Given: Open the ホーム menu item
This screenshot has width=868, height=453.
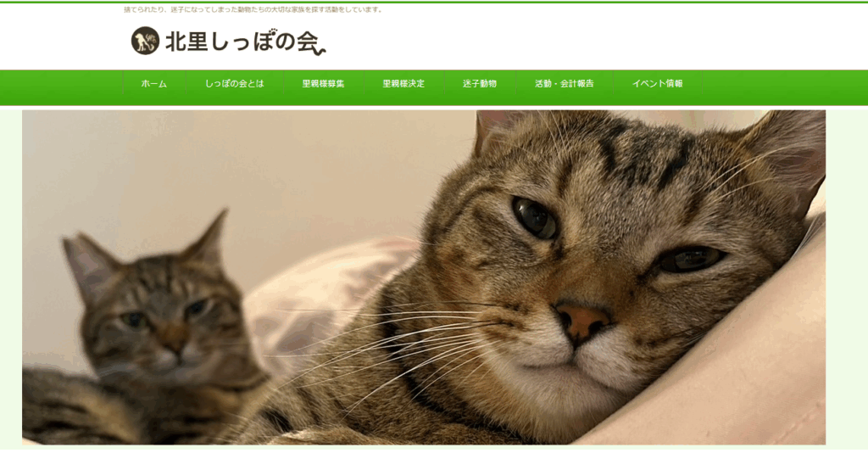Looking at the screenshot, I should tap(154, 84).
